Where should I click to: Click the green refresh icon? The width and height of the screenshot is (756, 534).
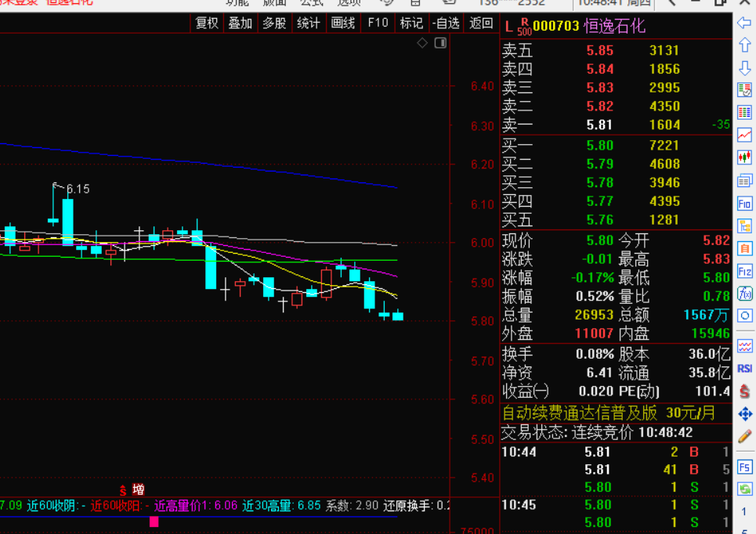pos(744,489)
